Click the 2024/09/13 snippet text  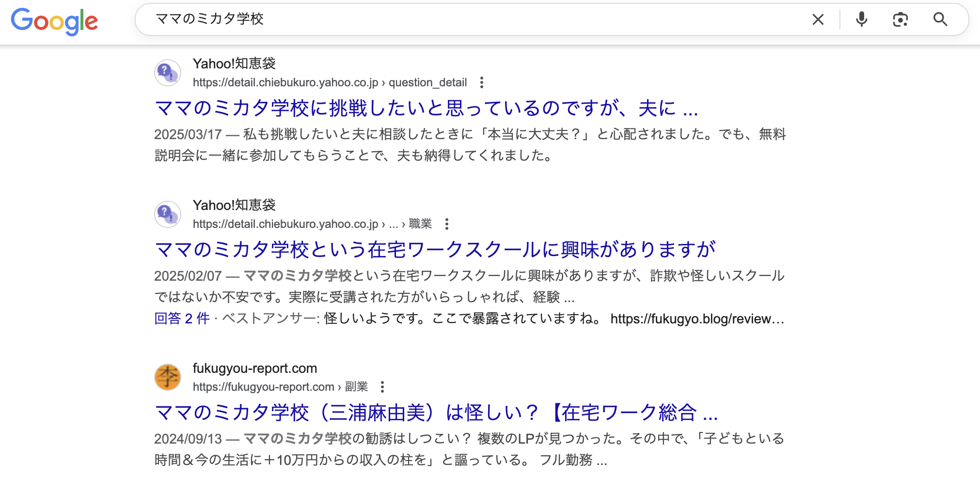(469, 449)
